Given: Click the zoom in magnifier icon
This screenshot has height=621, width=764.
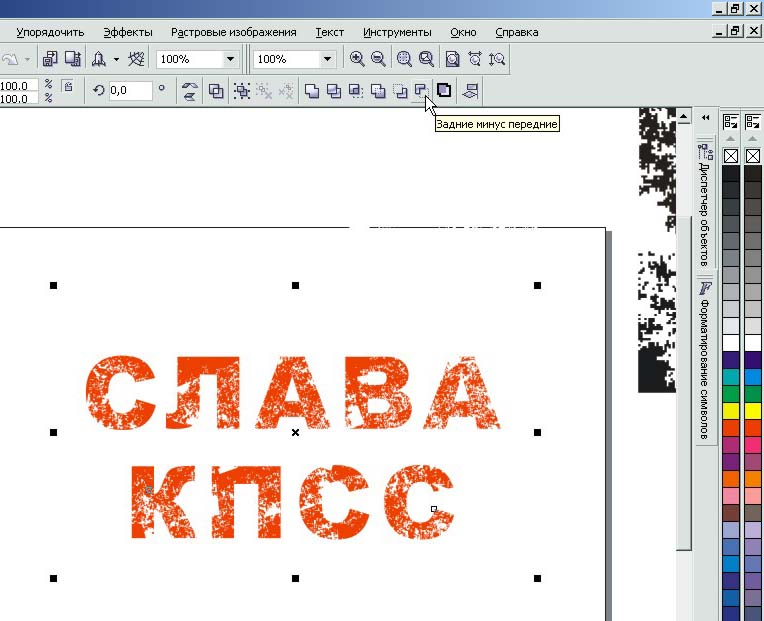Looking at the screenshot, I should click(x=356, y=59).
